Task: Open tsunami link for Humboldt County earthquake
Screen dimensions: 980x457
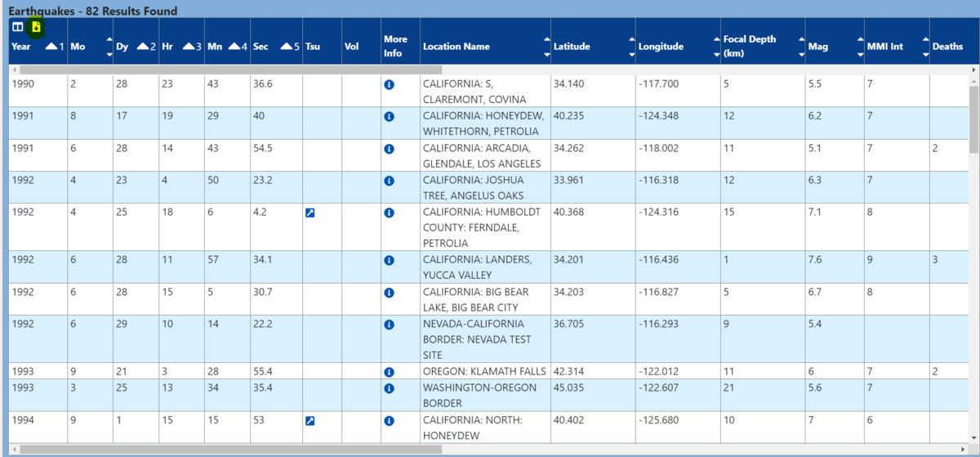Action: [310, 213]
